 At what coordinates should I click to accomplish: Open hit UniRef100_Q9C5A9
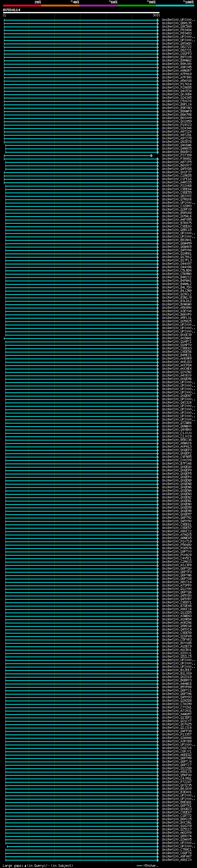click(177, 26)
